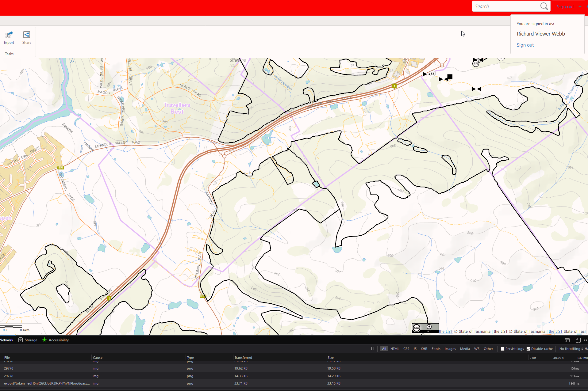Select the 29778 request with 14.33 KB transferred
This screenshot has width=588, height=391.
[x=294, y=376]
